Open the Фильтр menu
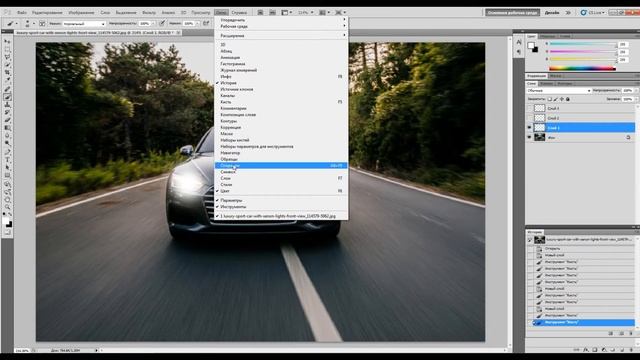This screenshot has height=360, width=640. click(x=149, y=13)
